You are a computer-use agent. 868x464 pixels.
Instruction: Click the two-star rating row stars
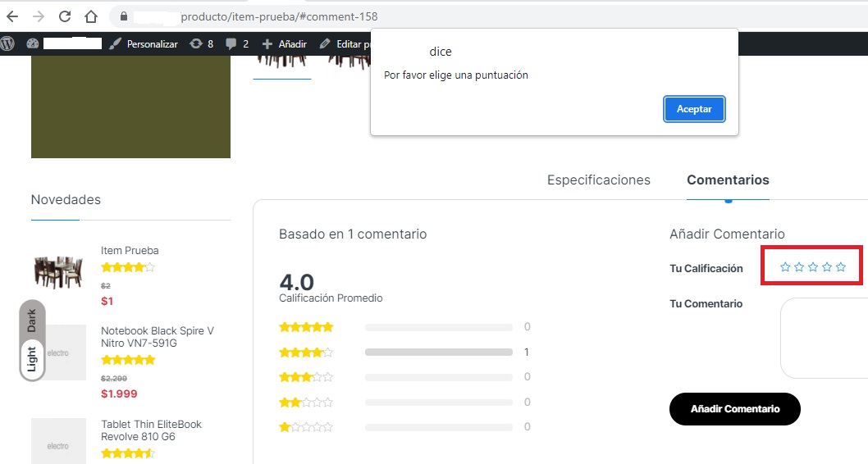(306, 402)
